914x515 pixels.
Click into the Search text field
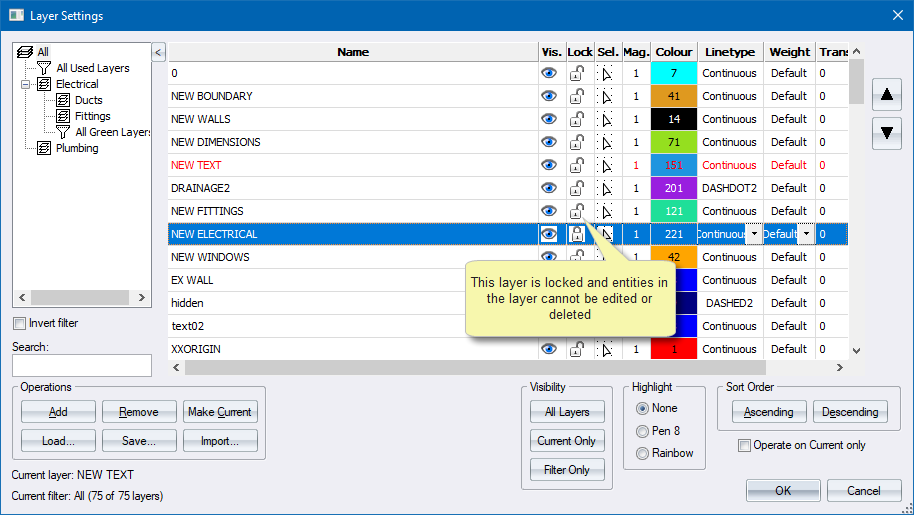(81, 365)
